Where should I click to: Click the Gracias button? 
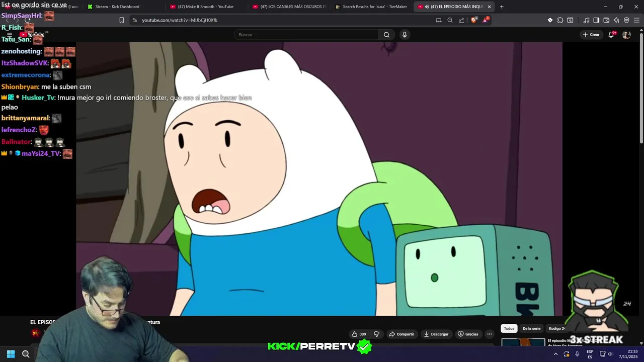[x=468, y=334]
